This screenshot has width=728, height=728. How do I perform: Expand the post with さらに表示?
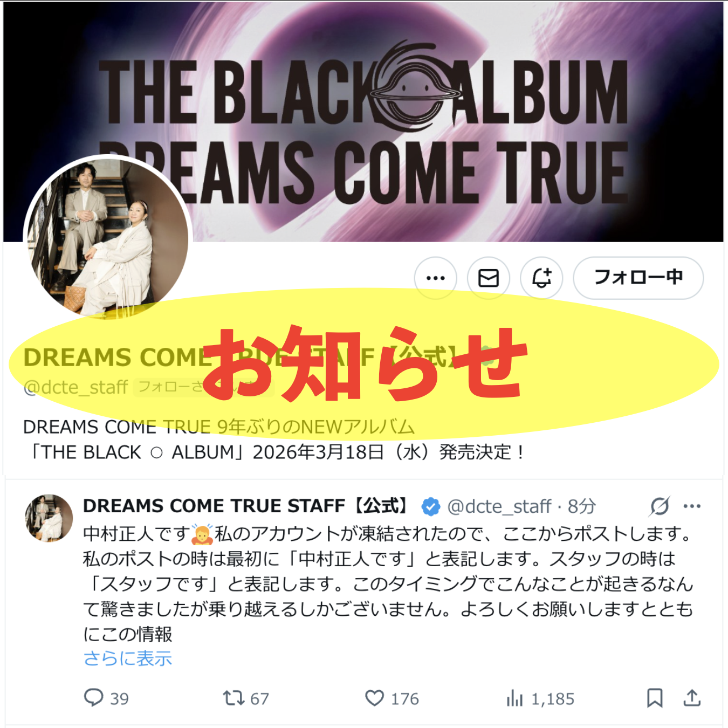pyautogui.click(x=128, y=658)
